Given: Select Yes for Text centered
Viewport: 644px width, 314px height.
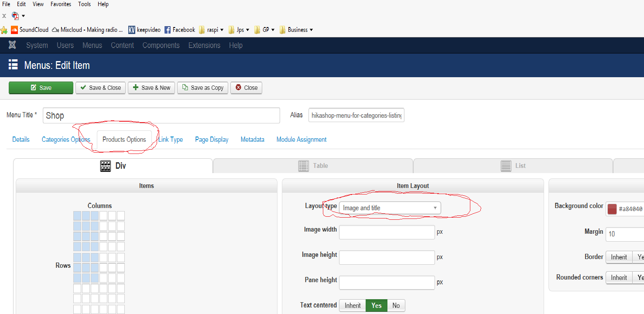Looking at the screenshot, I should [377, 306].
